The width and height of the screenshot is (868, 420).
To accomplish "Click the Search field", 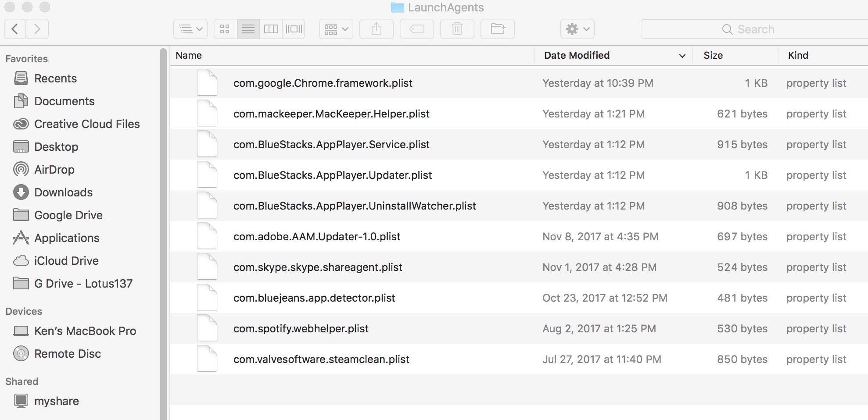I will pyautogui.click(x=754, y=29).
